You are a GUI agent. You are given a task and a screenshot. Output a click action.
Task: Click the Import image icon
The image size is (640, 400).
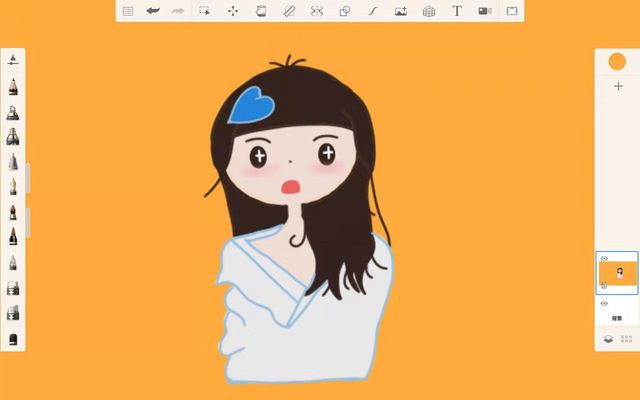tap(401, 11)
